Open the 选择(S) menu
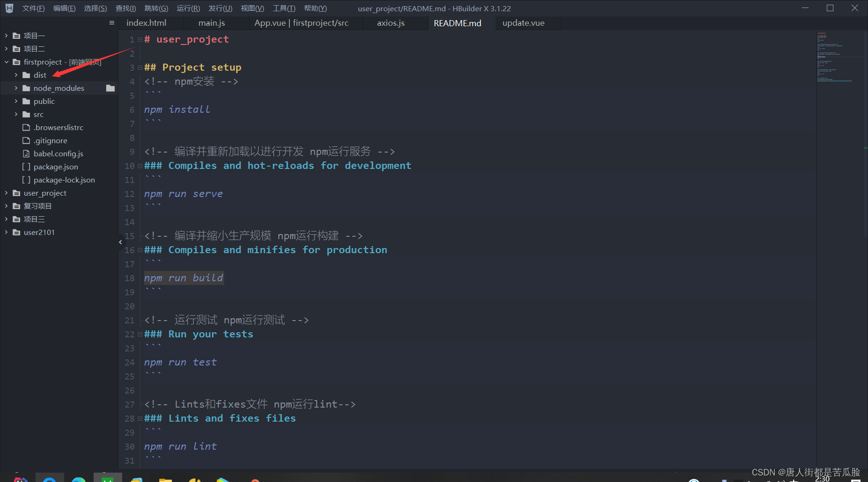The image size is (868, 482). point(95,8)
